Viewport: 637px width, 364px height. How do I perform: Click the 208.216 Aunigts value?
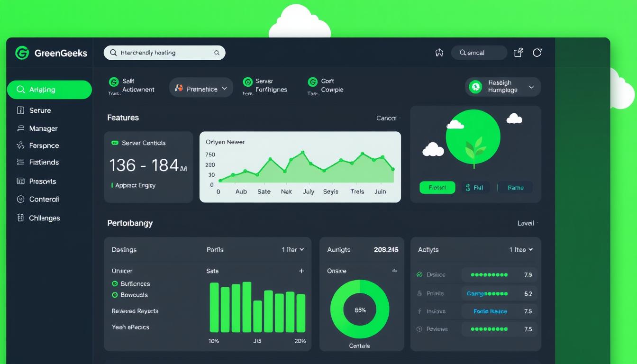coord(386,249)
